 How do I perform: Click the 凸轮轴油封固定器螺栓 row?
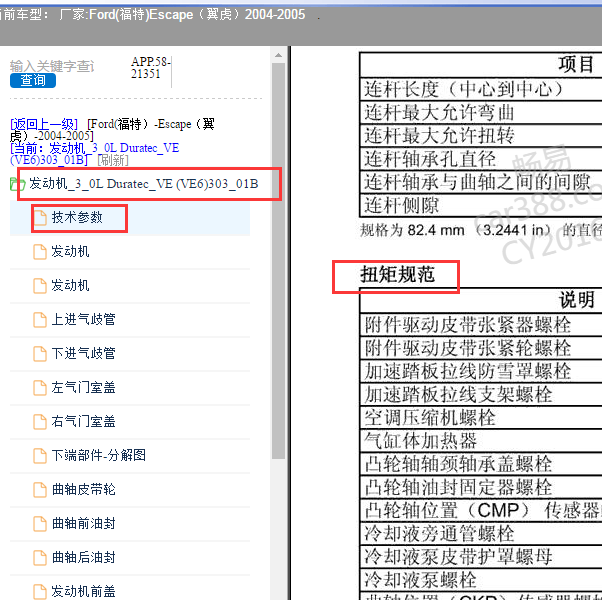tap(481, 487)
